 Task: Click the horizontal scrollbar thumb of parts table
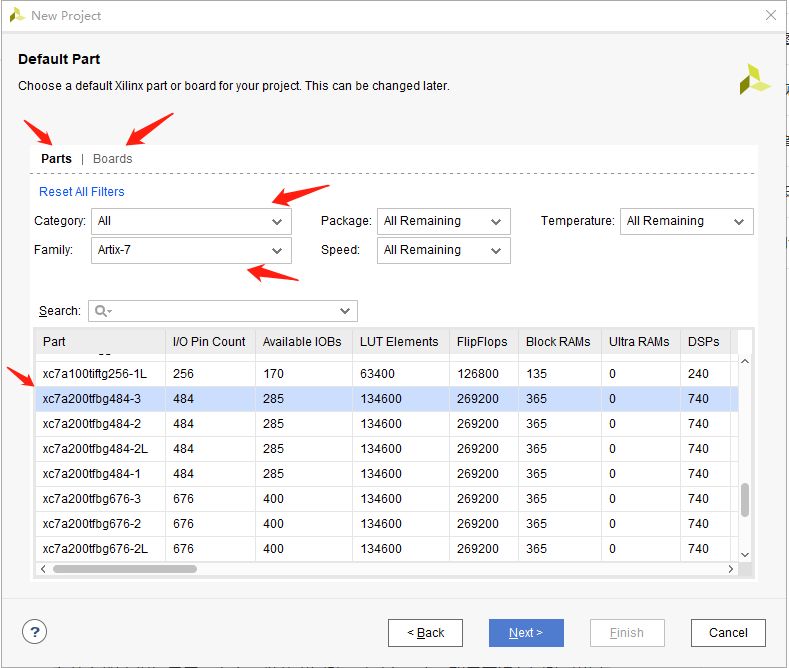click(x=125, y=569)
